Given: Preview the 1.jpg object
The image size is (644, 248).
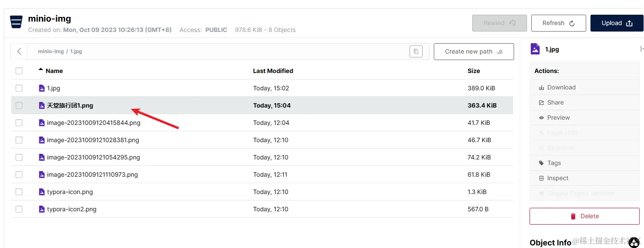Looking at the screenshot, I should click(x=584, y=118).
